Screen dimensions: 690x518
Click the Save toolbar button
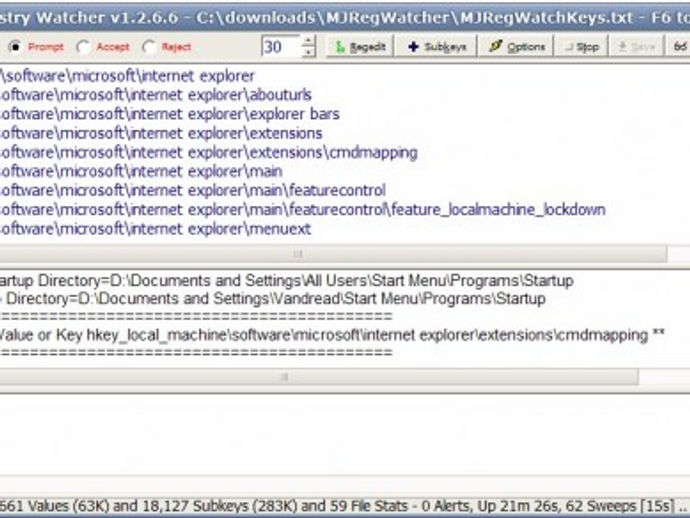[x=637, y=47]
